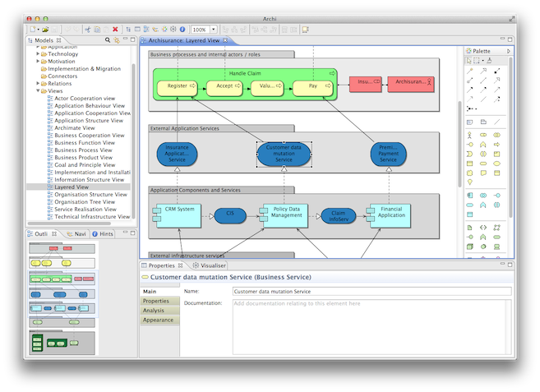Click the New model toolbar icon

(33, 30)
